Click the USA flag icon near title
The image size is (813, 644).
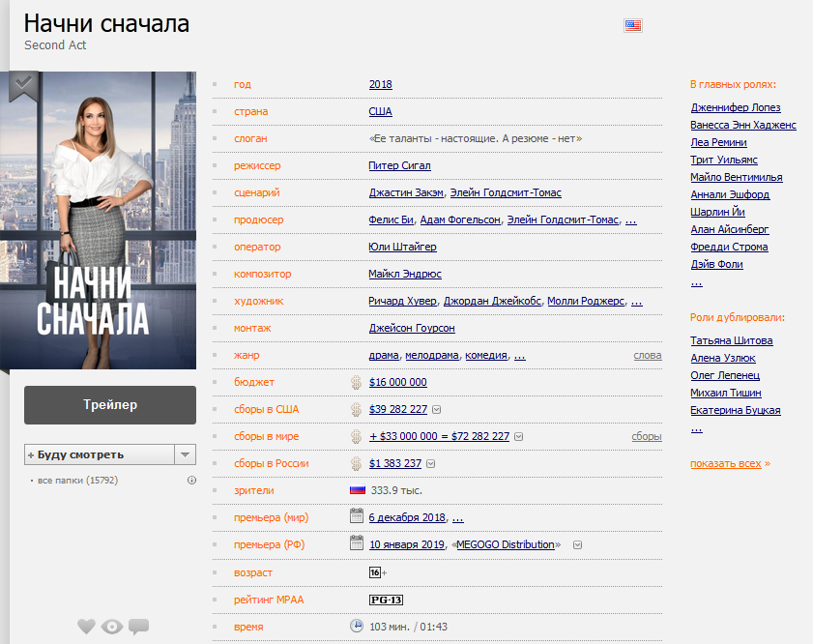pos(632,25)
